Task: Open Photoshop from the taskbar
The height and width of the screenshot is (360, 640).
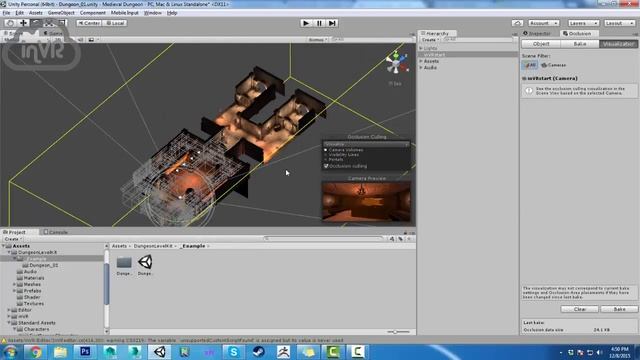Action: [x=85, y=351]
